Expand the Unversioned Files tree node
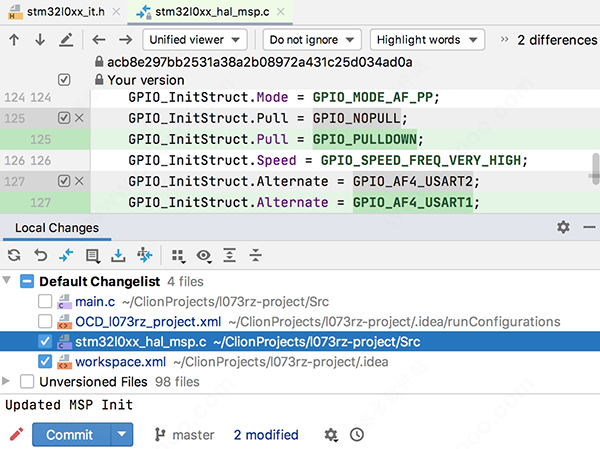 pos(9,381)
